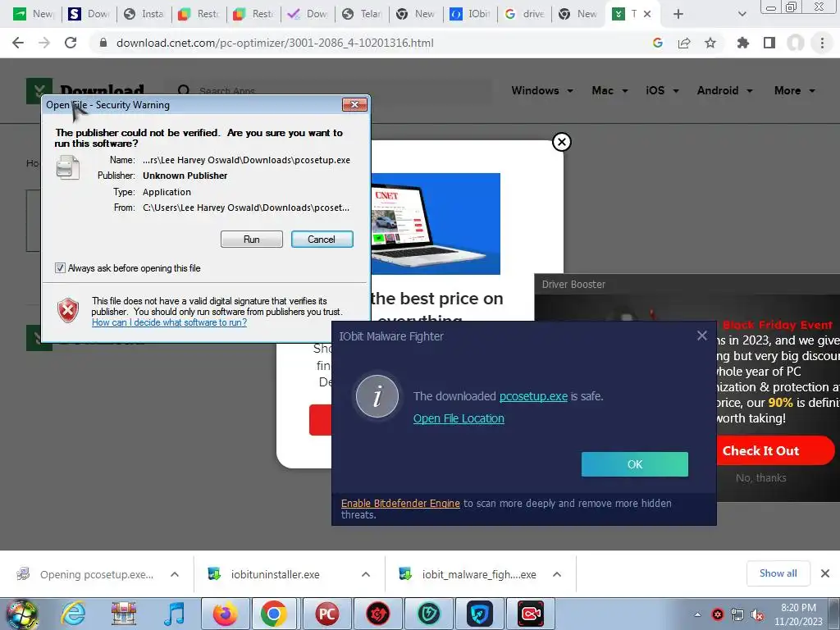Uncheck 'Always ask before opening this file'
840x630 pixels.
coord(60,268)
